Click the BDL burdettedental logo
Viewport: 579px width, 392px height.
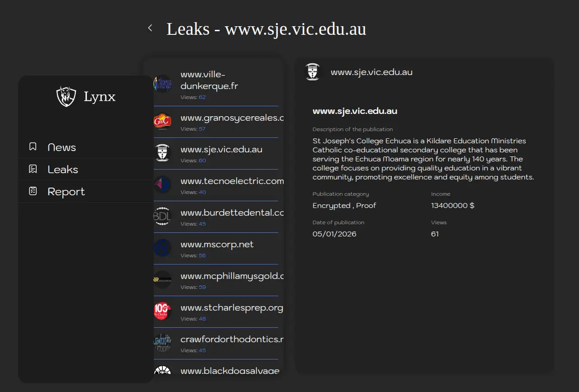[x=162, y=216]
